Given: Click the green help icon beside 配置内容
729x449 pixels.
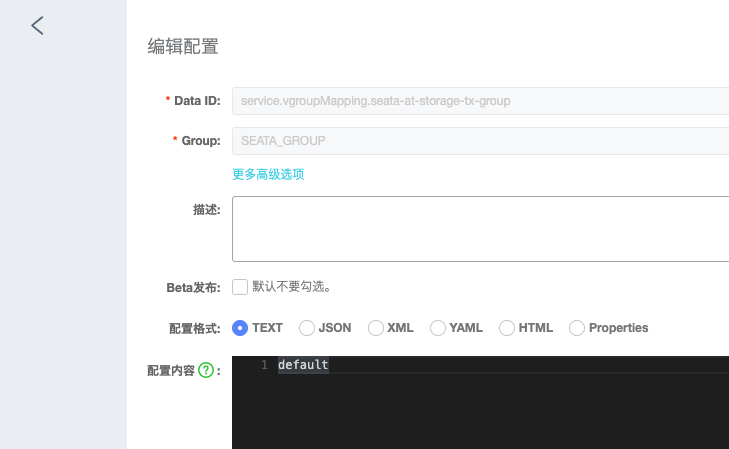Looking at the screenshot, I should (x=206, y=370).
